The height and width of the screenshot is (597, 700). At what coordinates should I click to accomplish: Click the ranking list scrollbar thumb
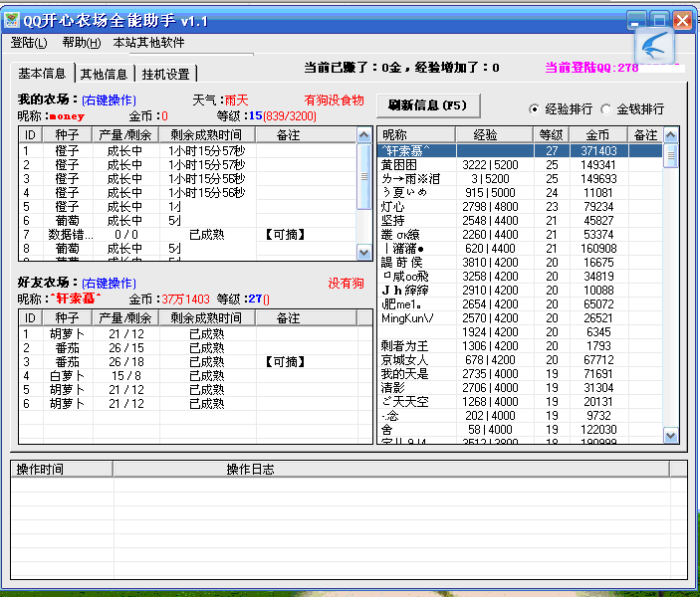click(x=670, y=155)
